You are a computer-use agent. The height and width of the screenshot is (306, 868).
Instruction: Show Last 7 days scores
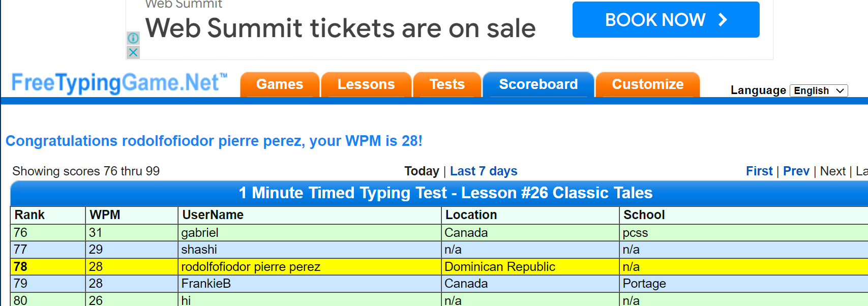pyautogui.click(x=484, y=171)
